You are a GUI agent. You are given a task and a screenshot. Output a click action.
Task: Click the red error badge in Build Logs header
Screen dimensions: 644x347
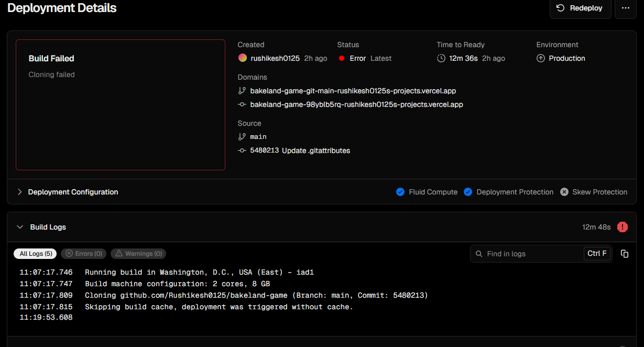coord(623,227)
